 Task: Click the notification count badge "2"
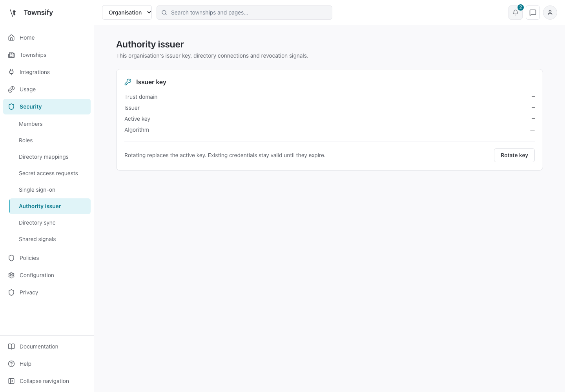pyautogui.click(x=521, y=7)
